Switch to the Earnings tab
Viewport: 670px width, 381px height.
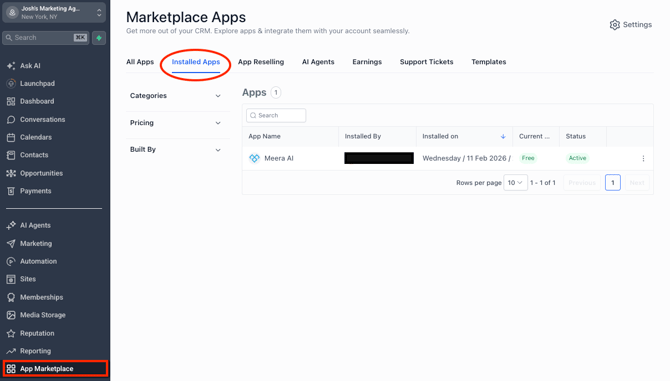367,62
